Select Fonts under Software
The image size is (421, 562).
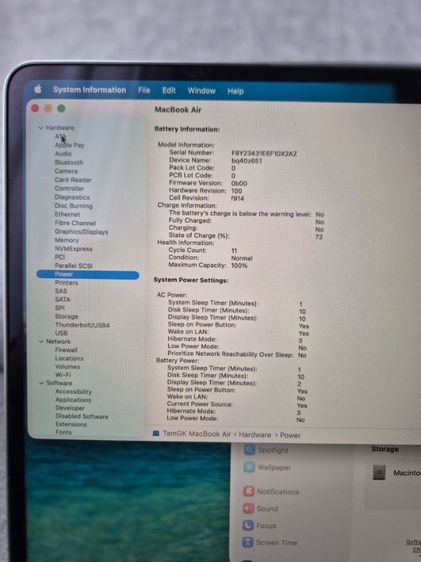tap(63, 432)
